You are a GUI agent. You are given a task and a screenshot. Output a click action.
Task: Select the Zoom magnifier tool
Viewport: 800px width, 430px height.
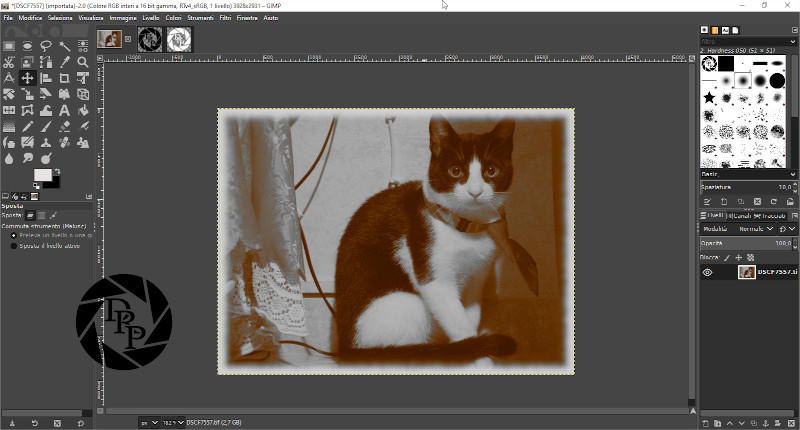[83, 62]
